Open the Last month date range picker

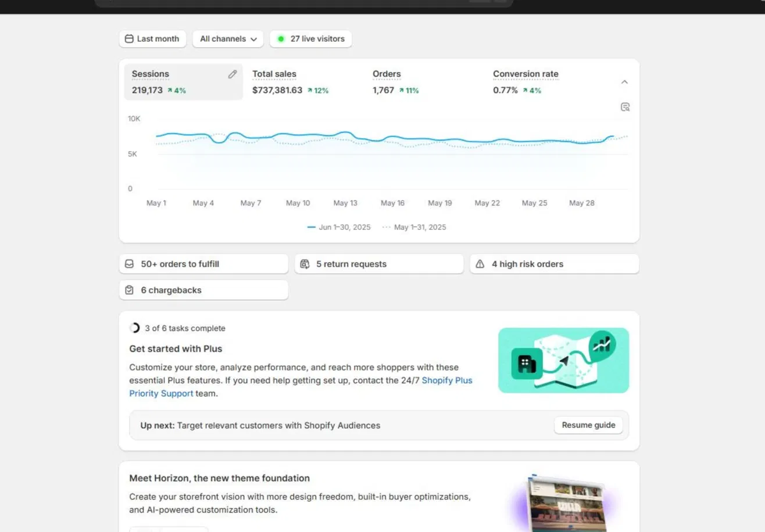point(152,39)
